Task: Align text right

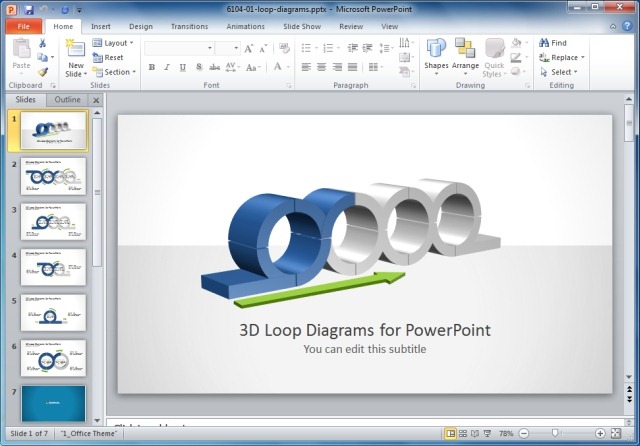Action: click(337, 67)
